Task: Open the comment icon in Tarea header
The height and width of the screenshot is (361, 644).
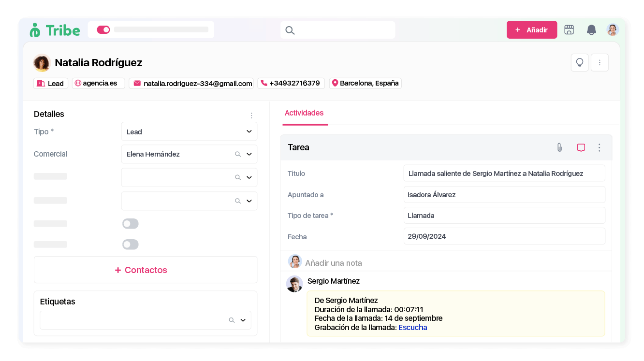Action: [581, 147]
